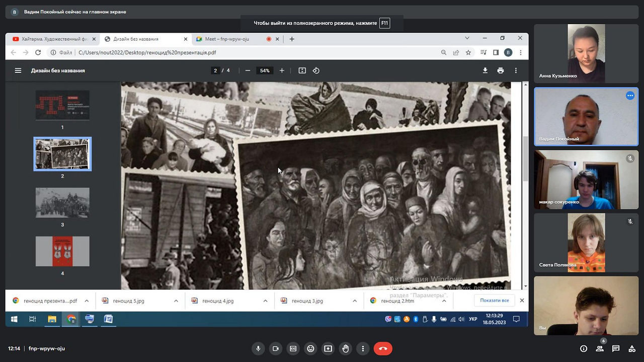
Task: Select page 3 thumbnail in sidebar
Action: click(62, 203)
